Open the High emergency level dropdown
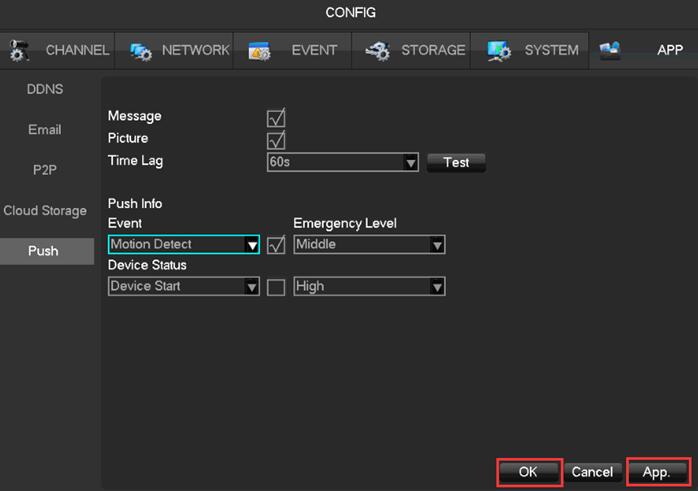The width and height of the screenshot is (698, 491). pos(436,287)
